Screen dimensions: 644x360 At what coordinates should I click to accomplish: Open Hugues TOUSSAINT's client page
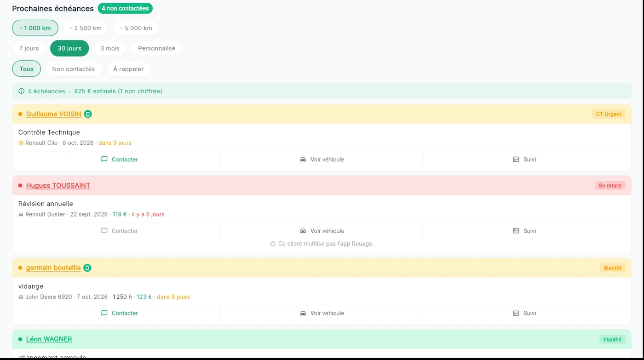point(58,186)
